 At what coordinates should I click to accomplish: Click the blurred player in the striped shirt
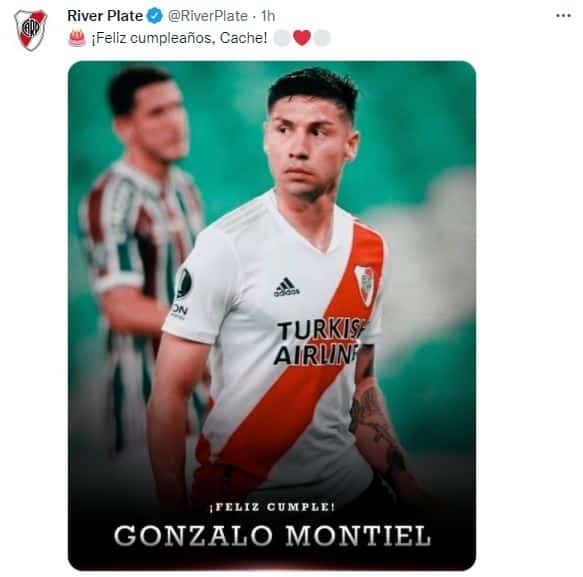pos(139,238)
